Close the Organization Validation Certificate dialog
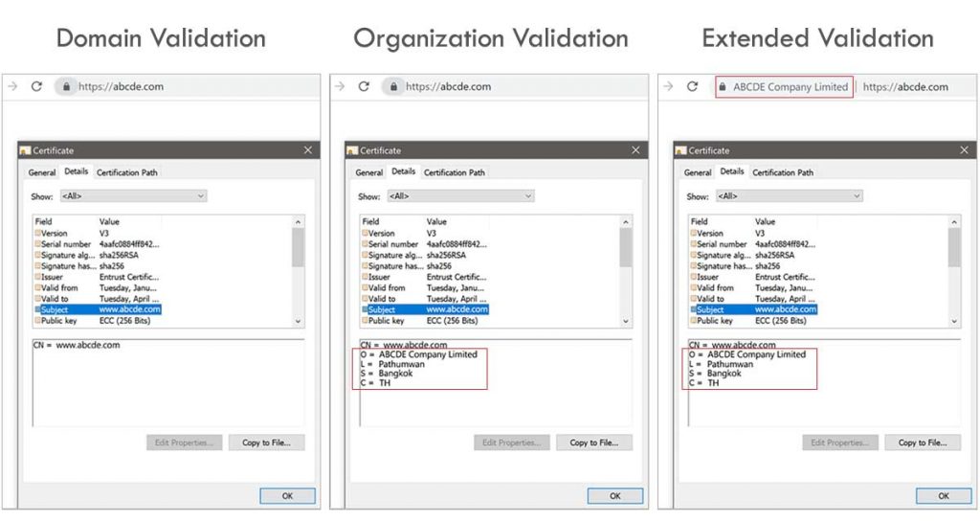The height and width of the screenshot is (523, 980). (x=635, y=150)
